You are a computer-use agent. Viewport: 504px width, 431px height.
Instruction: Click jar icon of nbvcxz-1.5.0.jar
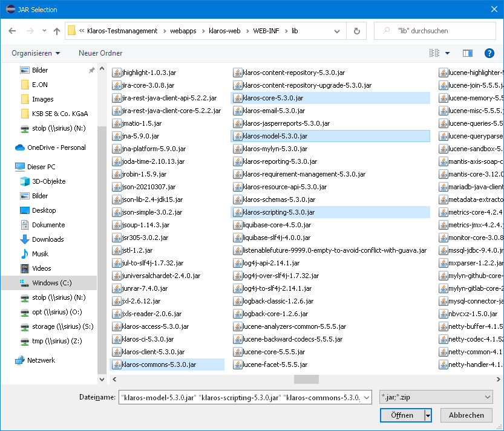pyautogui.click(x=443, y=314)
